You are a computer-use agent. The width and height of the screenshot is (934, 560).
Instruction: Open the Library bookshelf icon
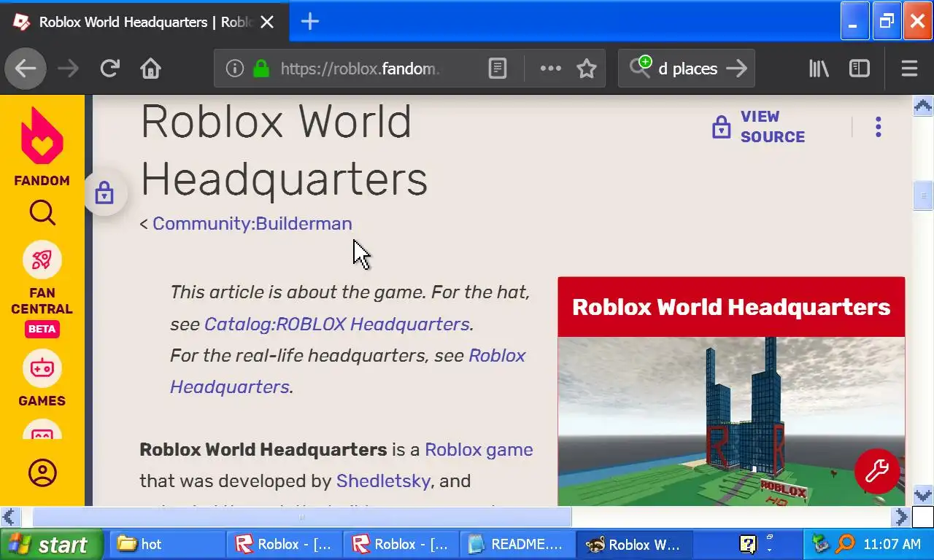tap(819, 69)
